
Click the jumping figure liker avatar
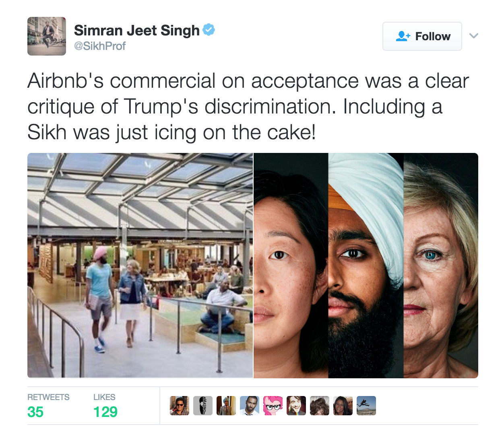click(x=366, y=406)
